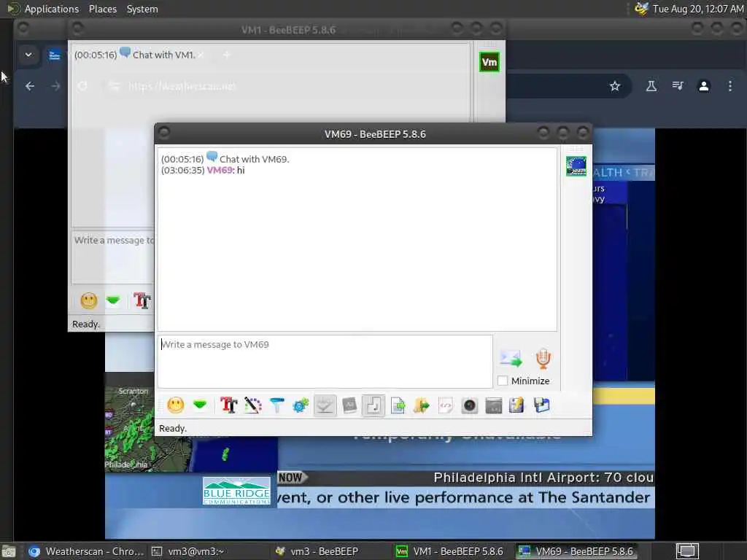Select the Weatherscan browser tab favicon

(55, 55)
